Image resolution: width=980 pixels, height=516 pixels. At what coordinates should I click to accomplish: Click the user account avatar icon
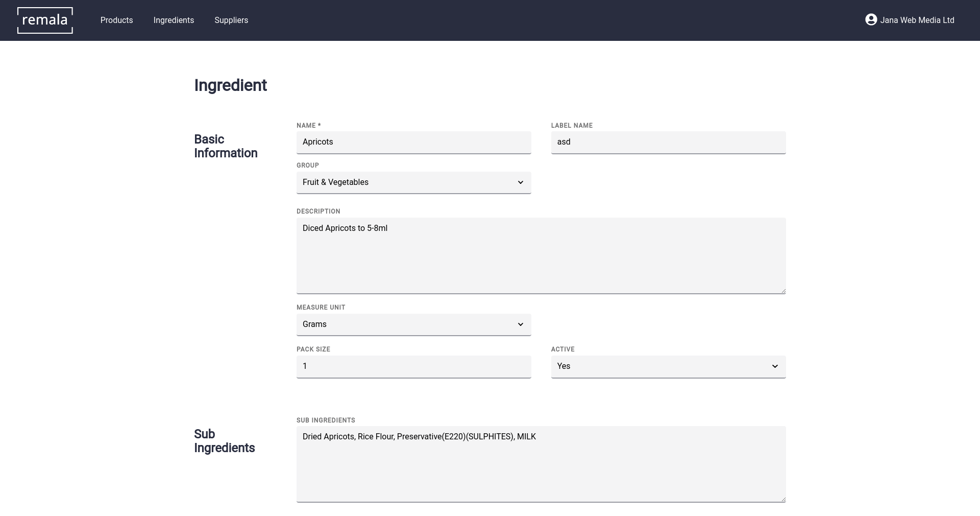pyautogui.click(x=871, y=20)
